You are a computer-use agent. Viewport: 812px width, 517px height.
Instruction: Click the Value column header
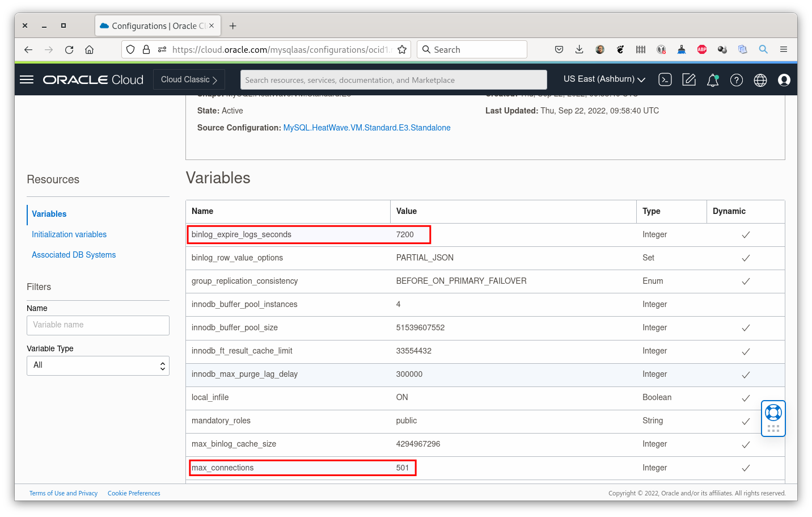tap(407, 211)
